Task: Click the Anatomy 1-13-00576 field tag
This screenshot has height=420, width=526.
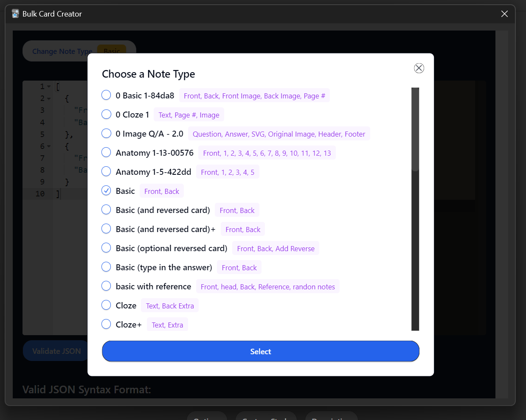Action: (267, 153)
